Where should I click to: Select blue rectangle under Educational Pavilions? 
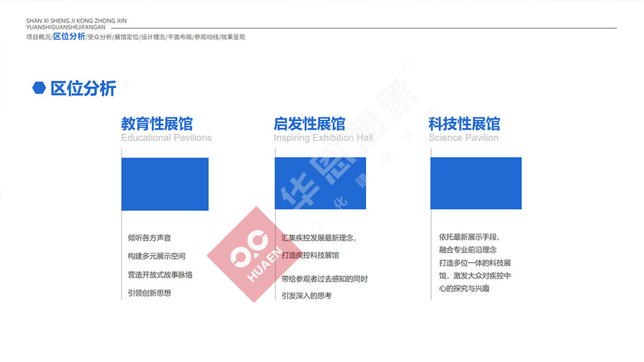(165, 184)
